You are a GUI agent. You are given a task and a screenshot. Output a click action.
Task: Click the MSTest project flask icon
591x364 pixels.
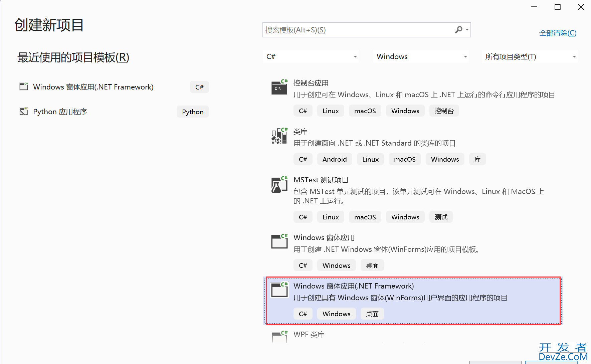coord(279,184)
